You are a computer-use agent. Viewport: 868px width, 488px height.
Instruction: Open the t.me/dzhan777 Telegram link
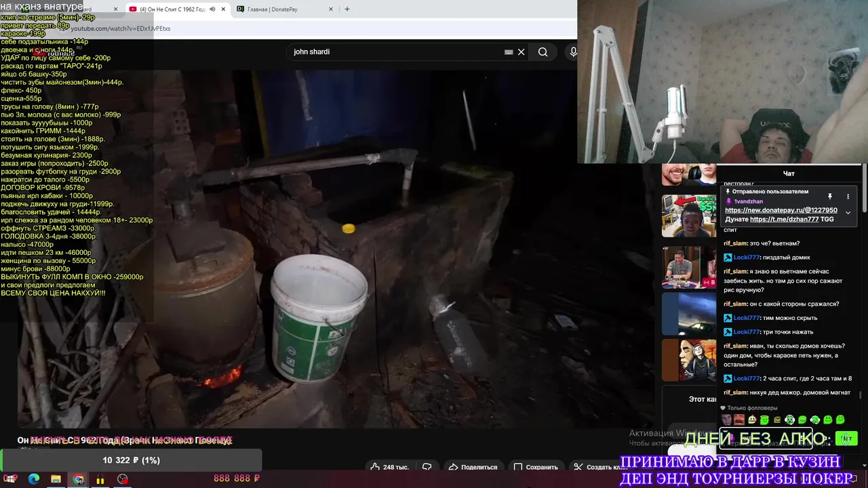[784, 220]
